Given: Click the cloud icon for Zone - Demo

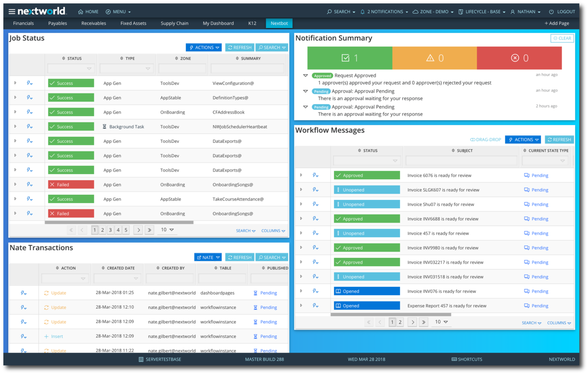Looking at the screenshot, I should point(415,12).
